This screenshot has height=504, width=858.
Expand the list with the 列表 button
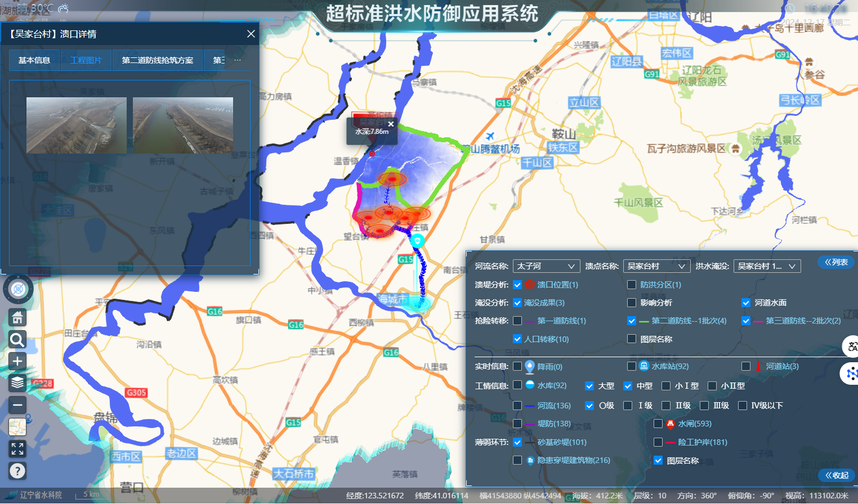[836, 262]
